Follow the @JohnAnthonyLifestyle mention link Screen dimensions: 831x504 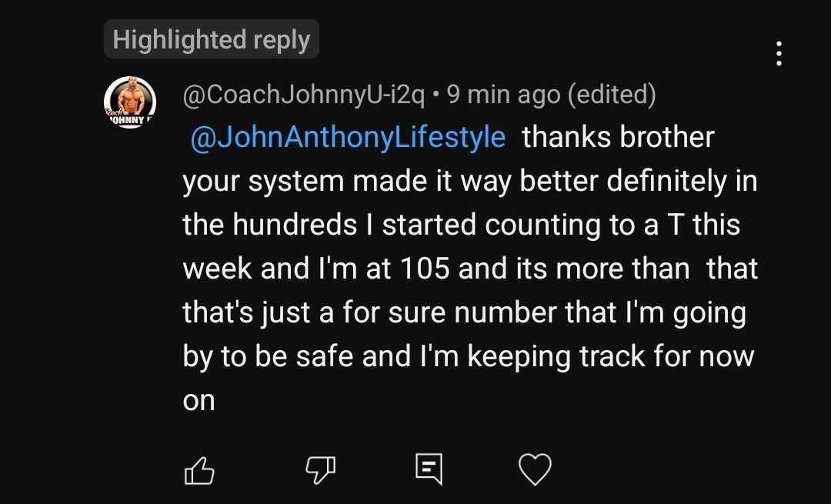[x=347, y=138]
